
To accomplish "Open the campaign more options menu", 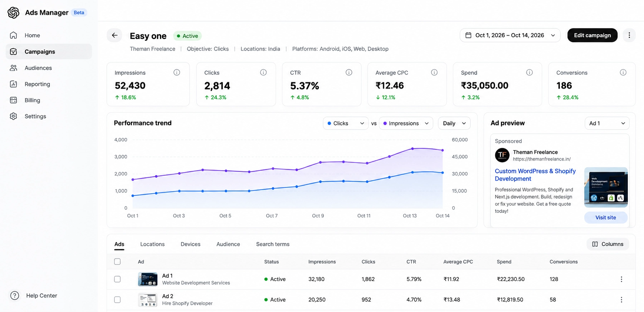I will [629, 35].
